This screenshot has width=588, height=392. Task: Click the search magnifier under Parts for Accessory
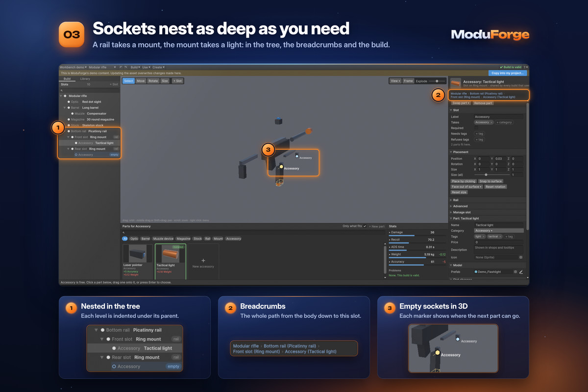tap(123, 233)
